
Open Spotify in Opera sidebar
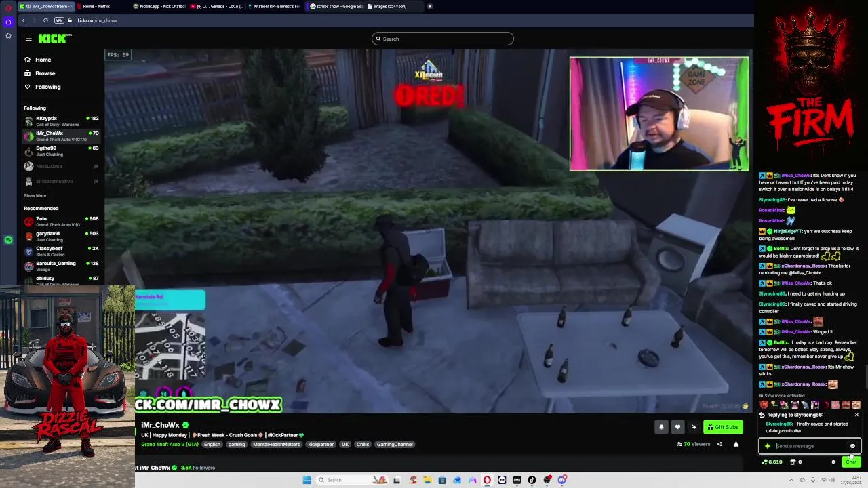click(x=8, y=240)
